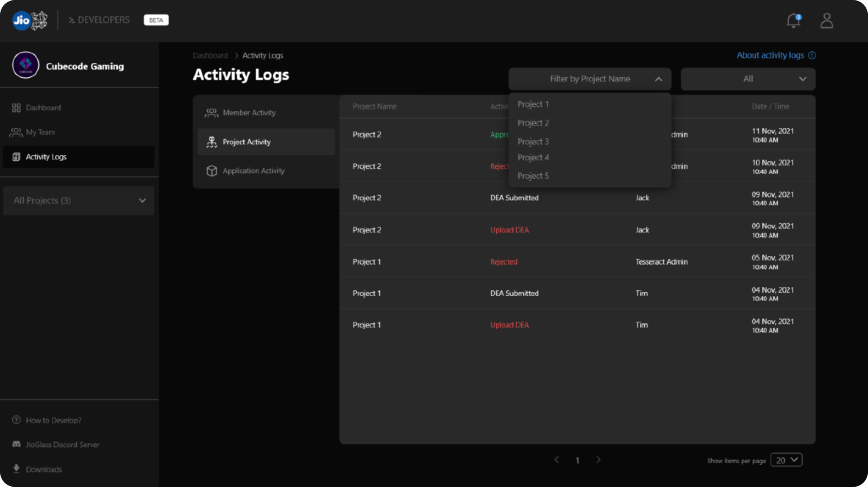Click the Application Activity cube icon
This screenshot has width=868, height=487.
point(211,171)
